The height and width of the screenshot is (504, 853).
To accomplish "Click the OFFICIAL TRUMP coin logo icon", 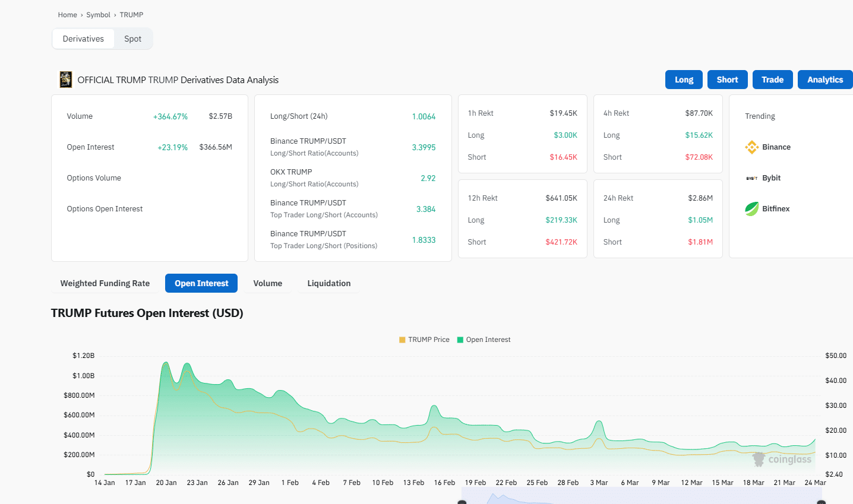I will pyautogui.click(x=66, y=80).
